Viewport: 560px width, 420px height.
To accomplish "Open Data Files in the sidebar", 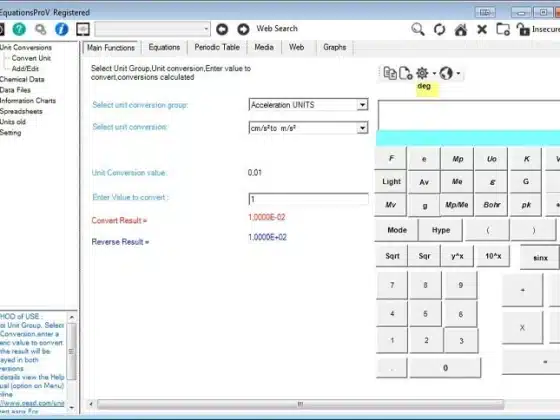I will click(15, 90).
